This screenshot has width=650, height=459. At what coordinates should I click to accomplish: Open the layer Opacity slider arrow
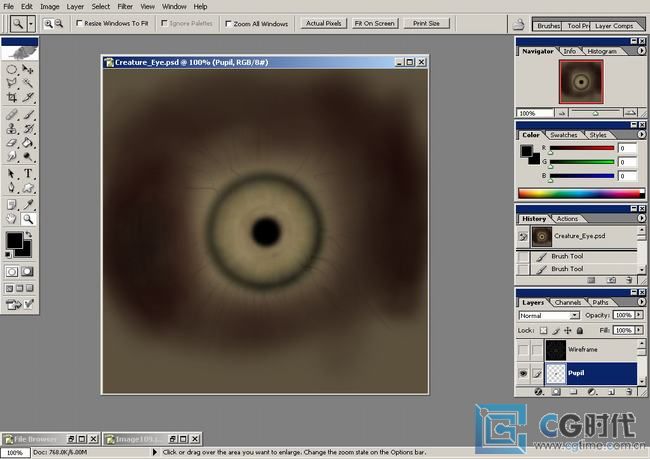tap(639, 315)
